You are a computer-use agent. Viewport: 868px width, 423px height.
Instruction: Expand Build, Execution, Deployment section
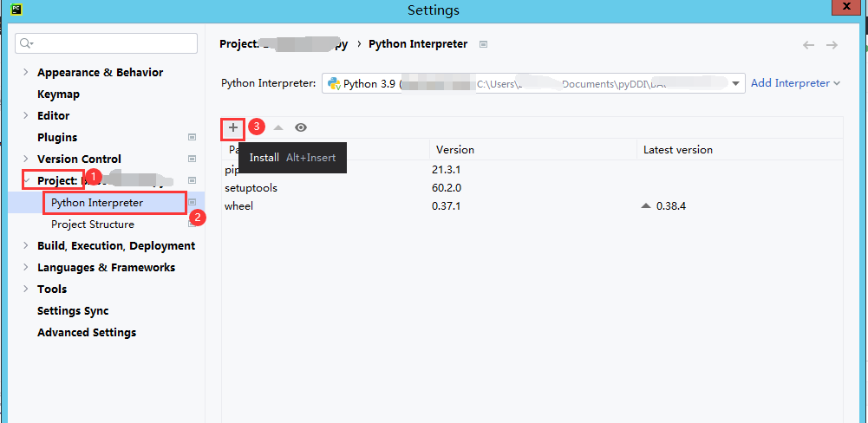click(x=25, y=246)
